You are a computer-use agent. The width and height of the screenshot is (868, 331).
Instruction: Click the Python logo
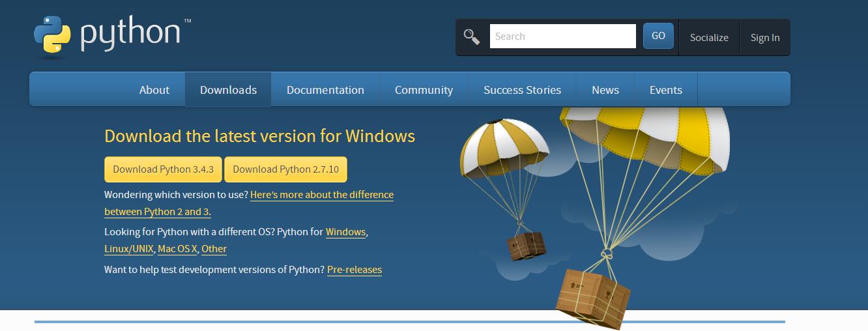tap(112, 36)
